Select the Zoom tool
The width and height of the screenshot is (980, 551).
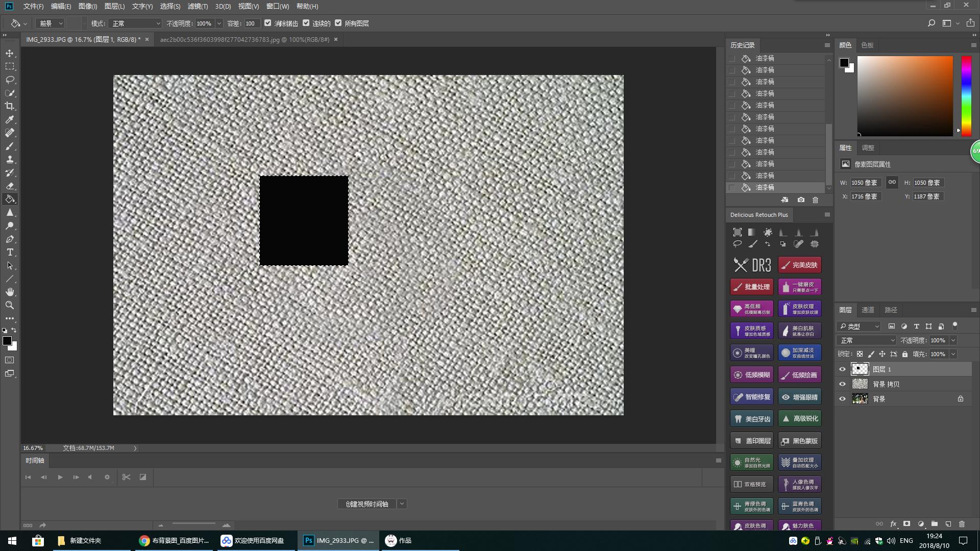[x=10, y=305]
